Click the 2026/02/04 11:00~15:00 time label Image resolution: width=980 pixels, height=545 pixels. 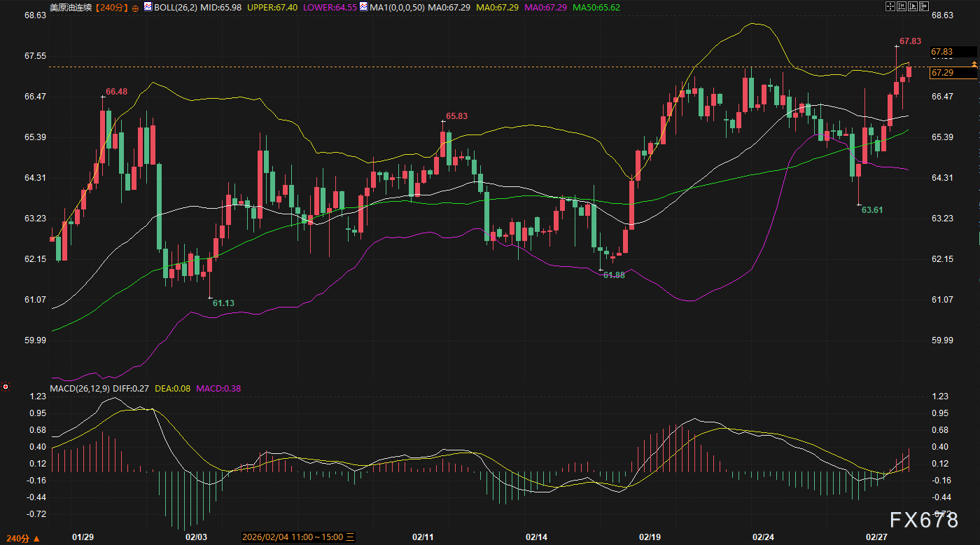[293, 537]
